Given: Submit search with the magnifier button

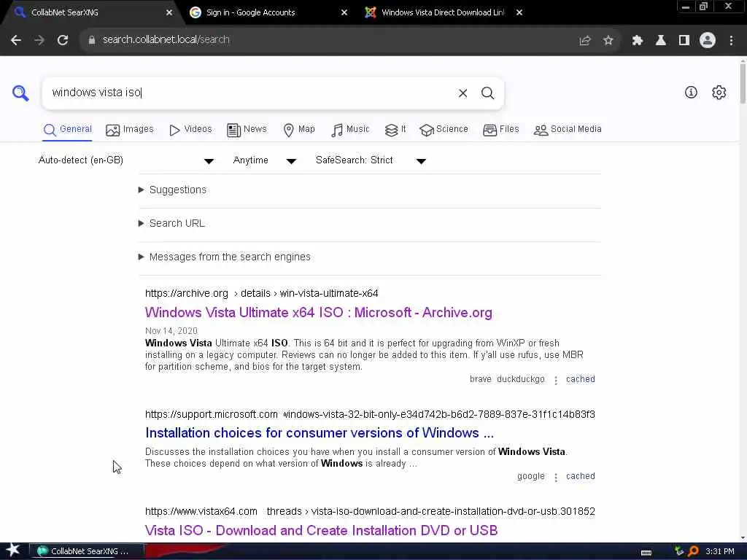Looking at the screenshot, I should [x=487, y=93].
